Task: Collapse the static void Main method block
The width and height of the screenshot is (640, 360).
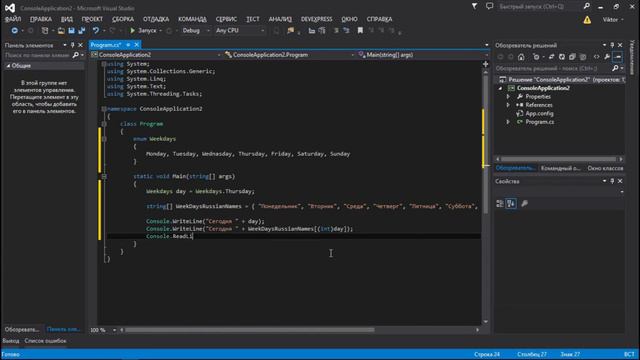Action: (104, 177)
